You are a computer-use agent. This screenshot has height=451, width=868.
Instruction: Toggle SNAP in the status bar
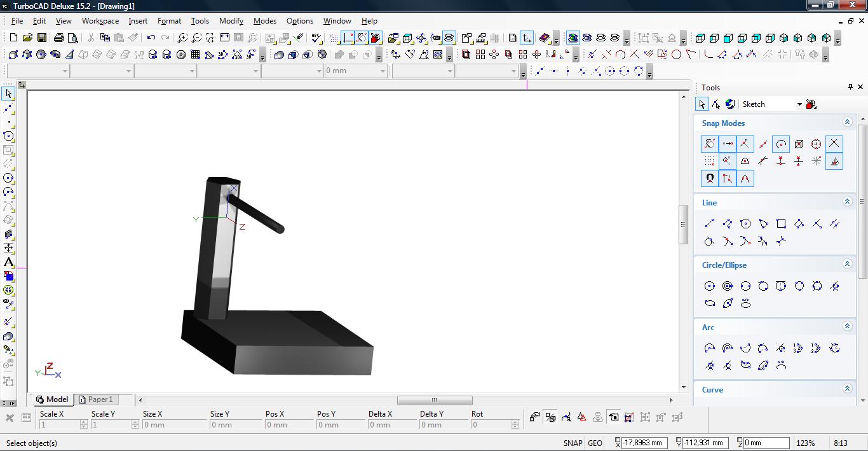[x=572, y=443]
